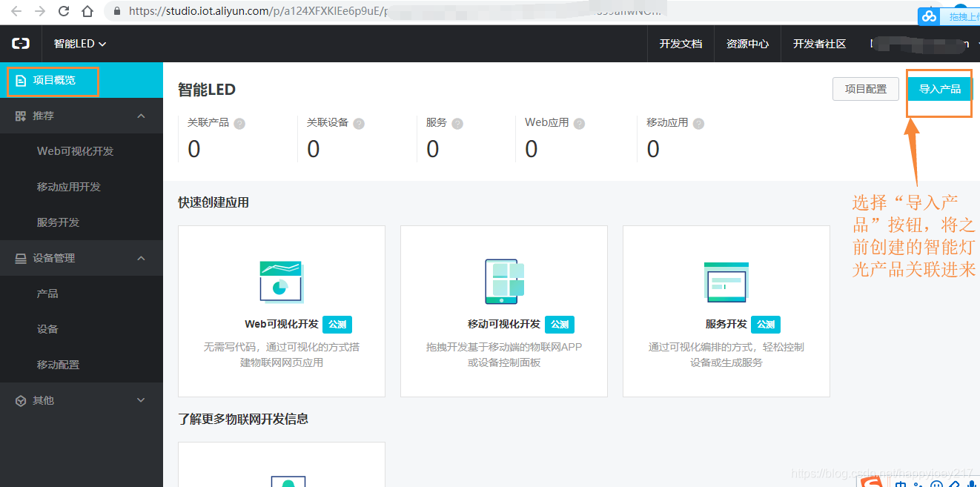Click the 服务开发 window illustration icon

click(726, 282)
